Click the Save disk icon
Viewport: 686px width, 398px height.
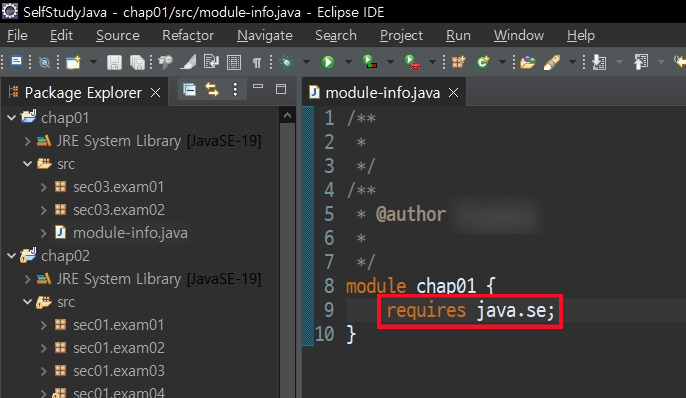114,63
